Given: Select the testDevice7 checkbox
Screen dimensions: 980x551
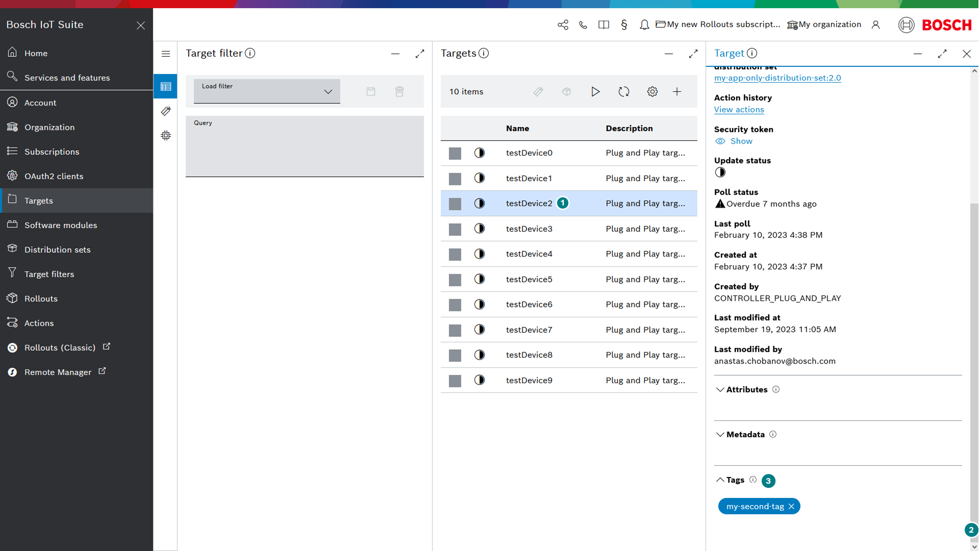Looking at the screenshot, I should [x=455, y=330].
